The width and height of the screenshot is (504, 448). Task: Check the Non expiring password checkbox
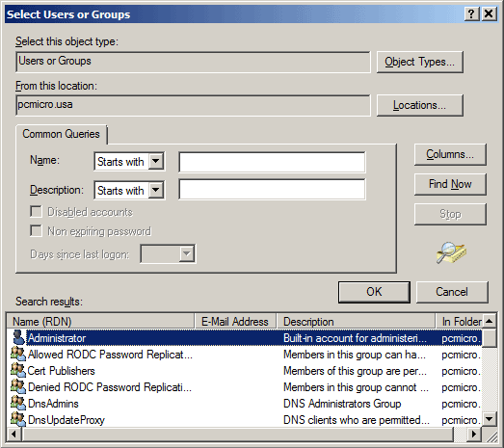36,231
